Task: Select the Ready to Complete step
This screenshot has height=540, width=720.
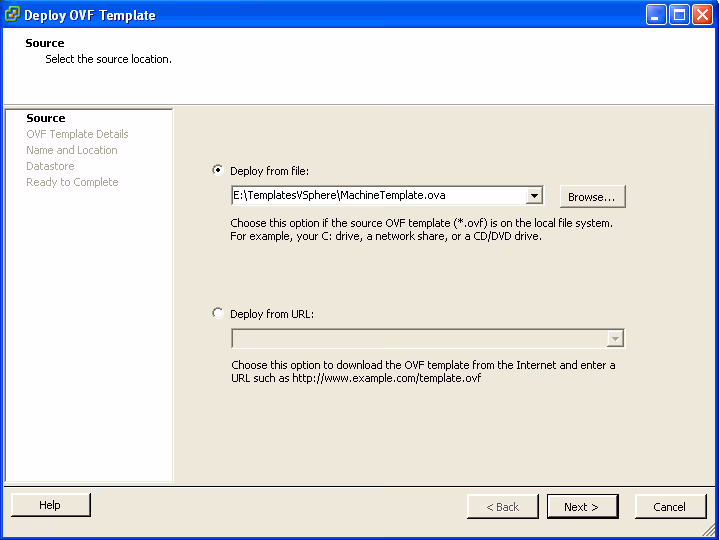Action: 72,182
